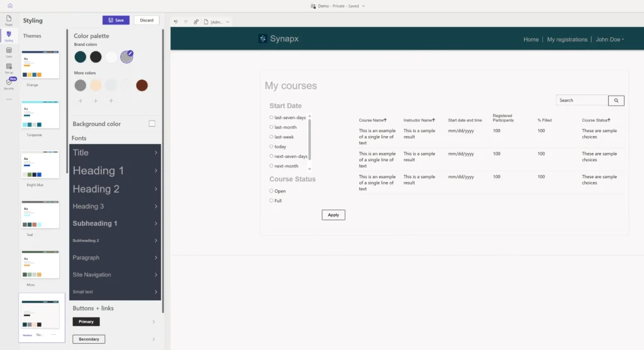Screen dimensions: 644x350
Task: Open the Security workspace icon
Action: click(x=9, y=84)
